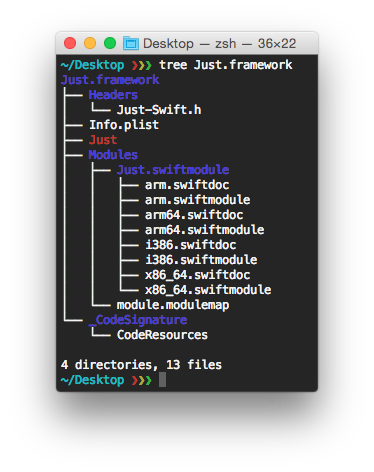374x472 pixels.
Task: Click the 'Modules' directory entry
Action: (x=113, y=155)
